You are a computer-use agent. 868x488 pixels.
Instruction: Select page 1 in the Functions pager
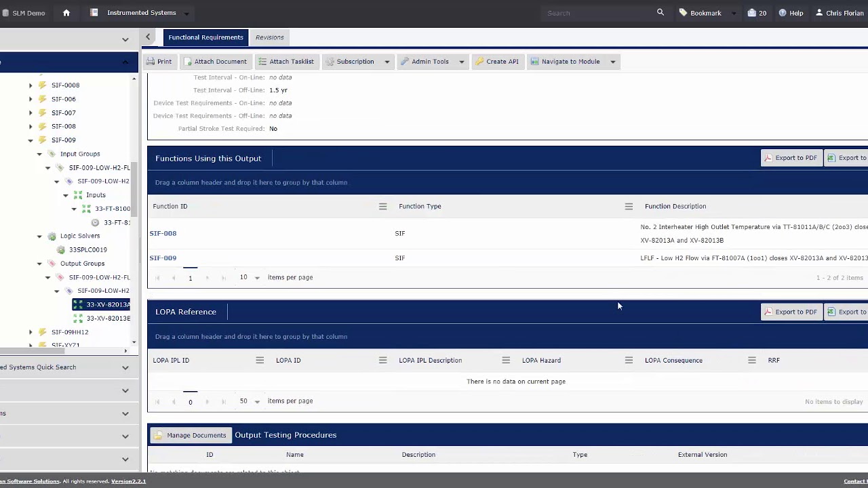click(190, 277)
